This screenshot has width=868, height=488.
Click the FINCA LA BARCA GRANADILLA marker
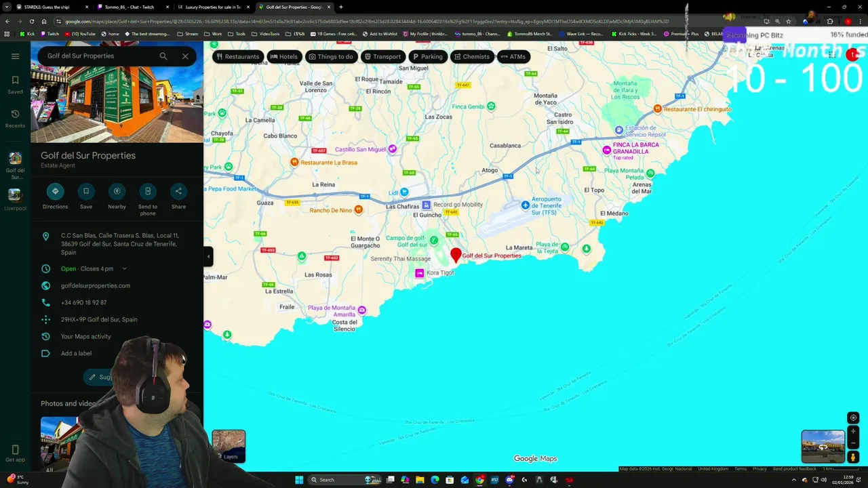pos(607,149)
